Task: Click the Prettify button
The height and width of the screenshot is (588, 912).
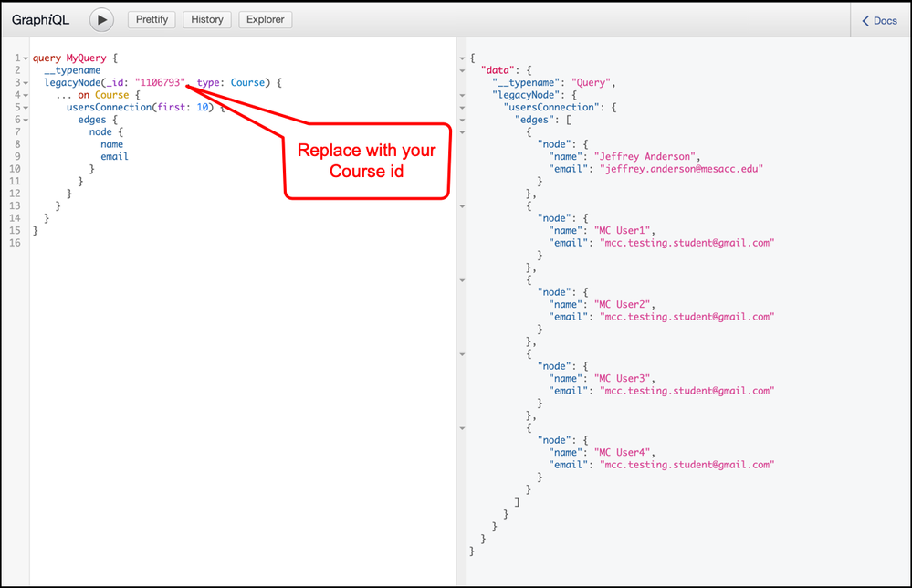Action: click(x=151, y=18)
